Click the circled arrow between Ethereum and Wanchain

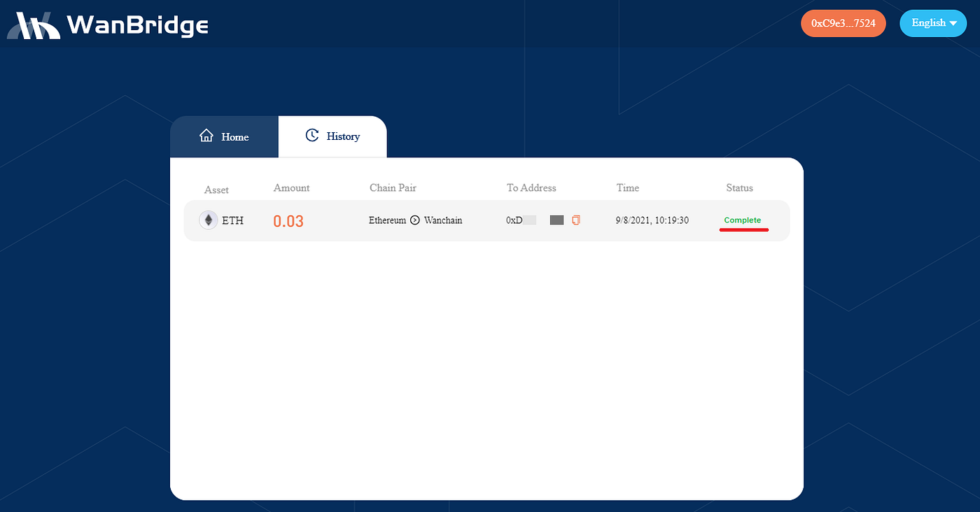point(414,220)
